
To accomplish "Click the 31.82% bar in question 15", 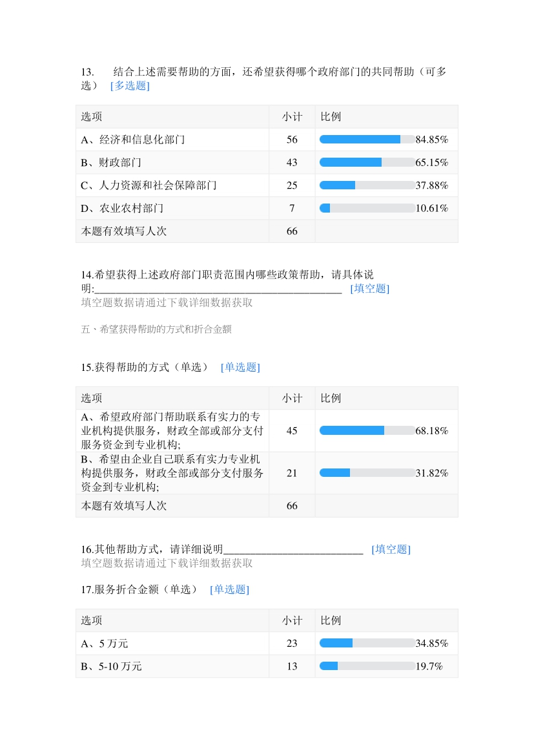I will pyautogui.click(x=367, y=473).
